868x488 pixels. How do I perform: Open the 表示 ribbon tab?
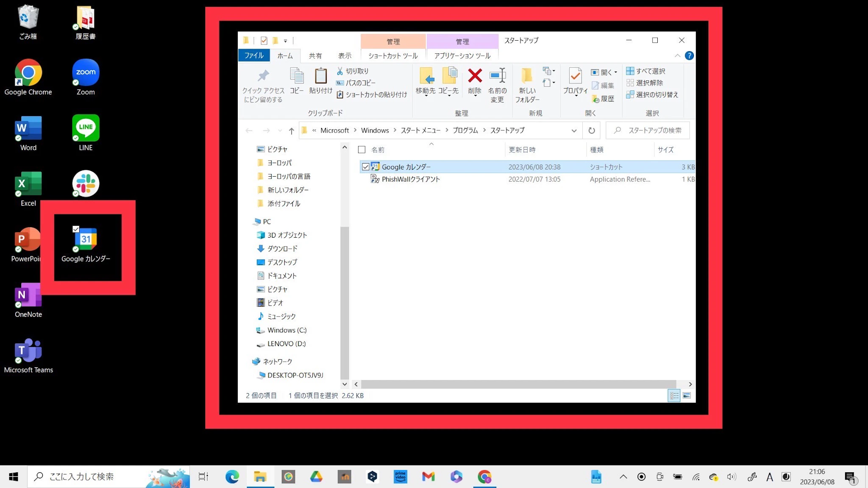click(x=345, y=56)
